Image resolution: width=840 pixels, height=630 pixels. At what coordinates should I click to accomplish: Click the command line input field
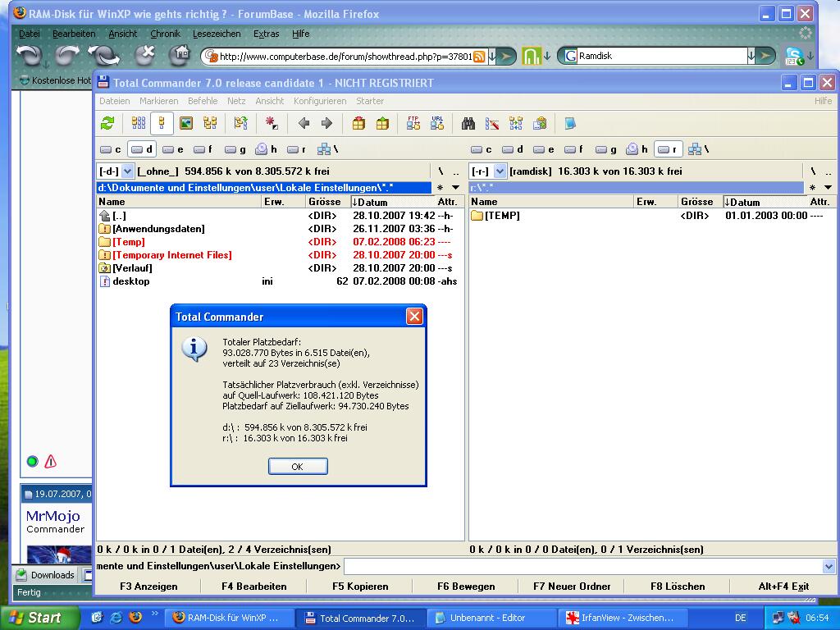point(583,566)
